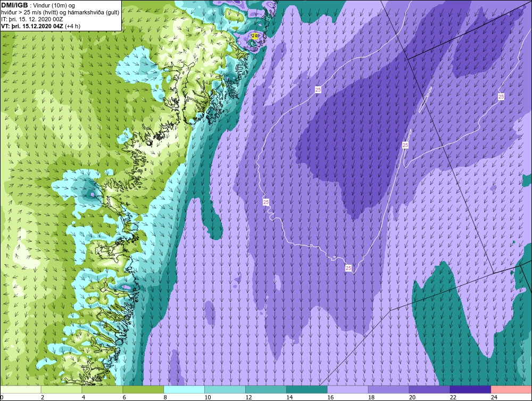Click the legend scale number 4
The height and width of the screenshot is (401, 532).
click(84, 397)
